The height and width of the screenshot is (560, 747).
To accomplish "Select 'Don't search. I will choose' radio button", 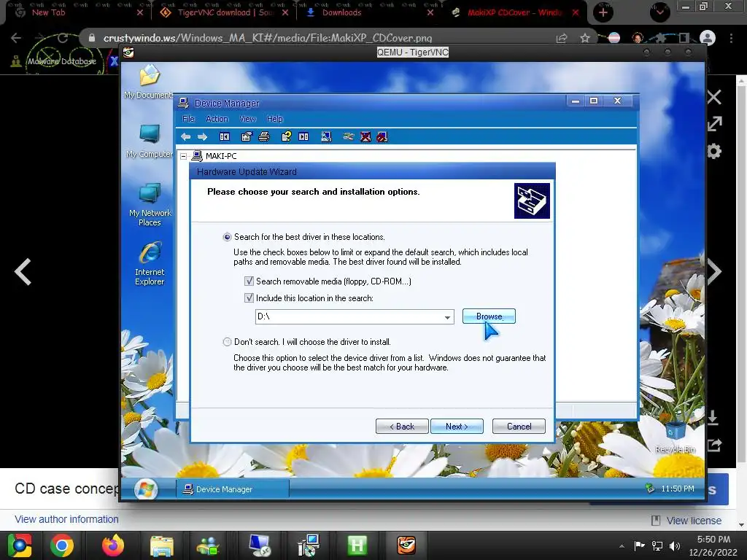I will point(228,342).
